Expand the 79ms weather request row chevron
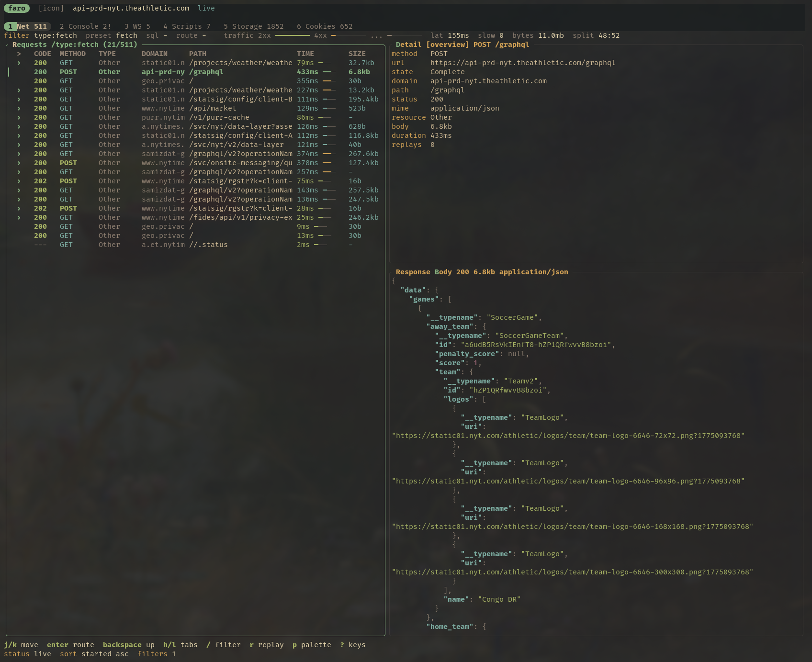The image size is (812, 662). 19,63
